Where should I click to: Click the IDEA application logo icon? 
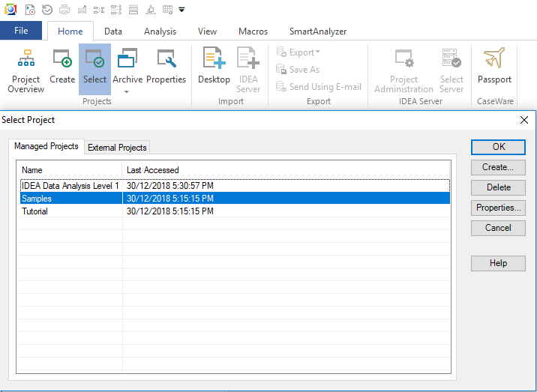click(10, 10)
